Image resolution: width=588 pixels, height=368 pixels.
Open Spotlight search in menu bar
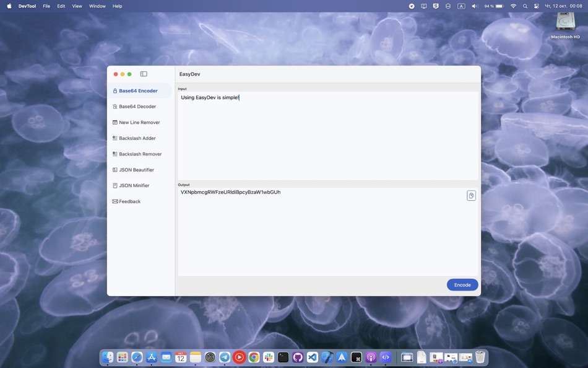click(x=525, y=6)
